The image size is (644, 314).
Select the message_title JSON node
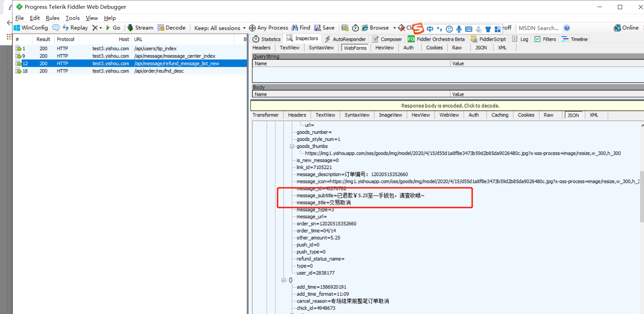(x=324, y=202)
